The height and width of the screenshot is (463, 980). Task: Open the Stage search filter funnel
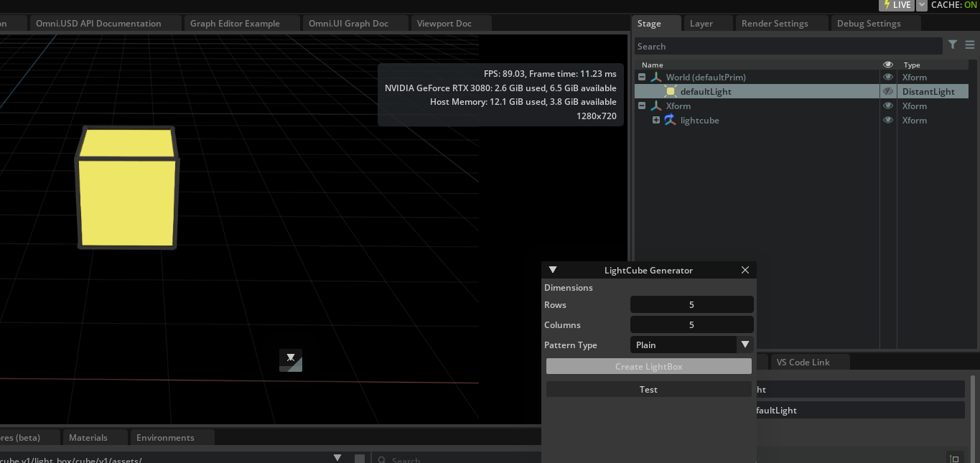click(953, 45)
